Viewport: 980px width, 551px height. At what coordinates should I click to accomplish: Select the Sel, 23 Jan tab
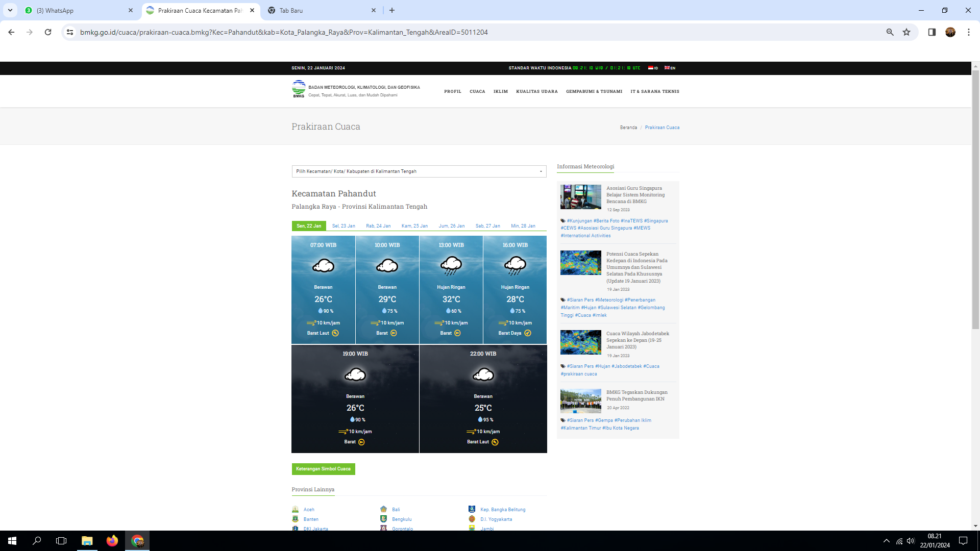coord(344,226)
